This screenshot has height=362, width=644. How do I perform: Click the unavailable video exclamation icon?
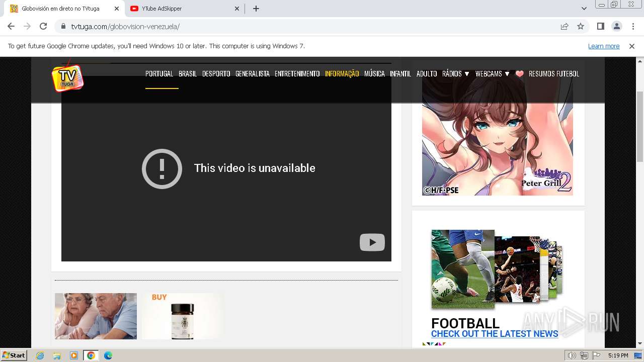pos(162,168)
